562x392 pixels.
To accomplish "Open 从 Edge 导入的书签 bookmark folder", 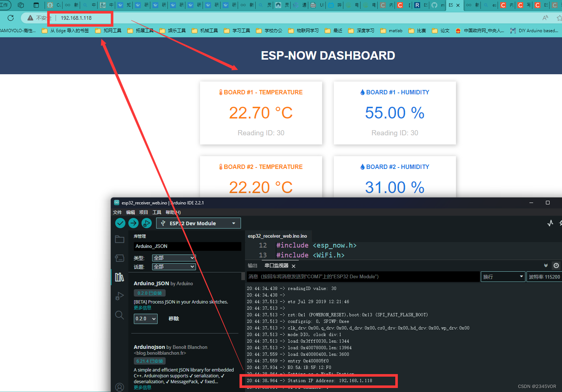I will pyautogui.click(x=65, y=31).
